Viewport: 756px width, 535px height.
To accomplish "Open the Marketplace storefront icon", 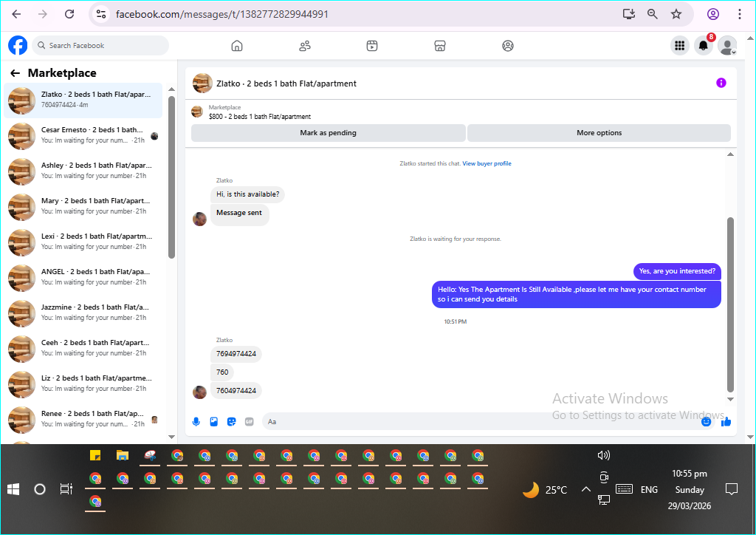I will point(440,46).
